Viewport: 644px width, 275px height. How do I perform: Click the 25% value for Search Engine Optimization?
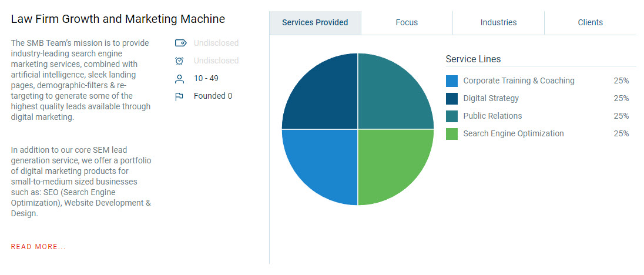(x=621, y=134)
